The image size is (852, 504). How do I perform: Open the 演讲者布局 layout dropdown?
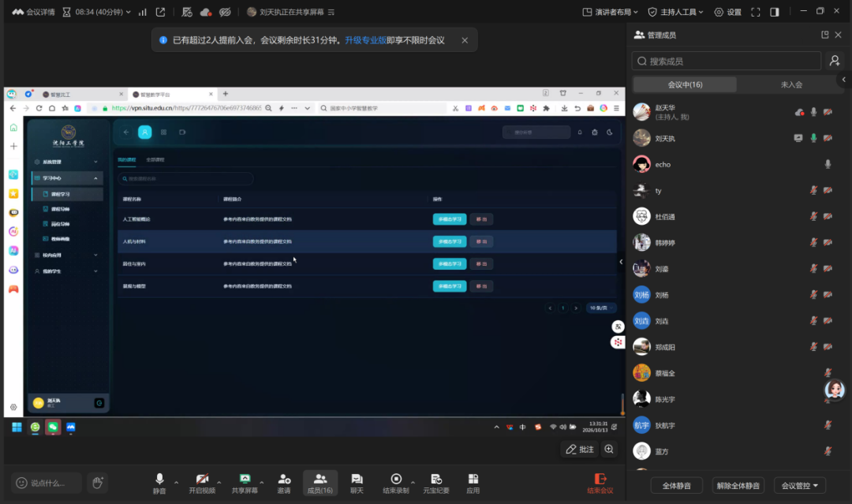[610, 12]
